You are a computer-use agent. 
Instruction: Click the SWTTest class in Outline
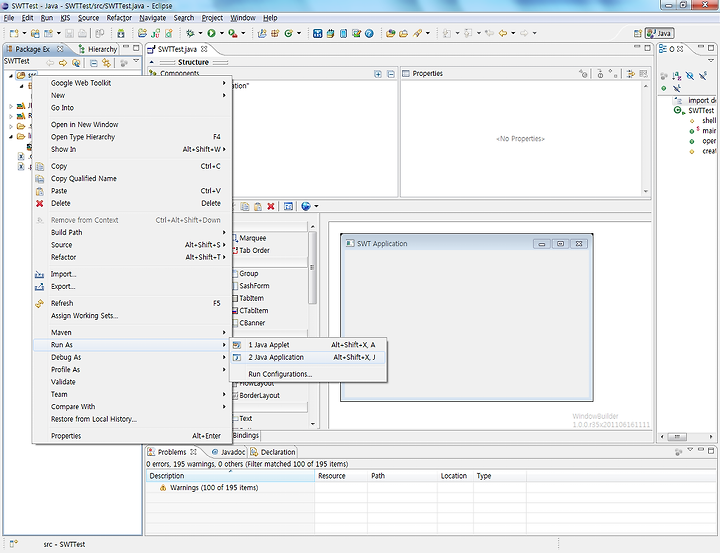click(701, 110)
